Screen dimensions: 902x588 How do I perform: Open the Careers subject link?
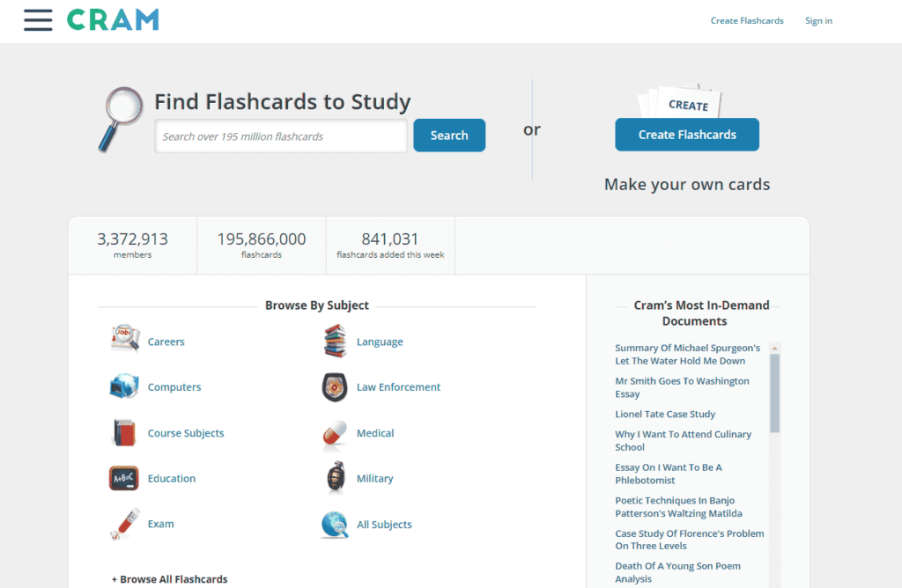(166, 342)
